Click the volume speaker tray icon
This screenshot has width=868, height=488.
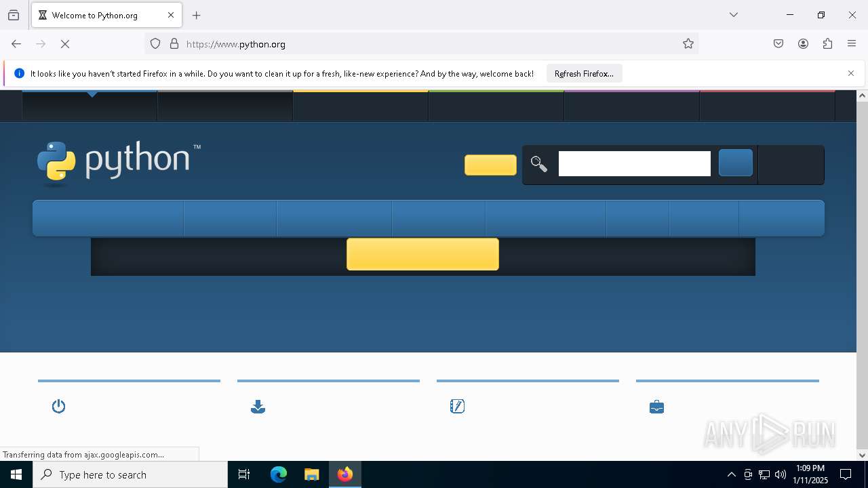click(781, 474)
